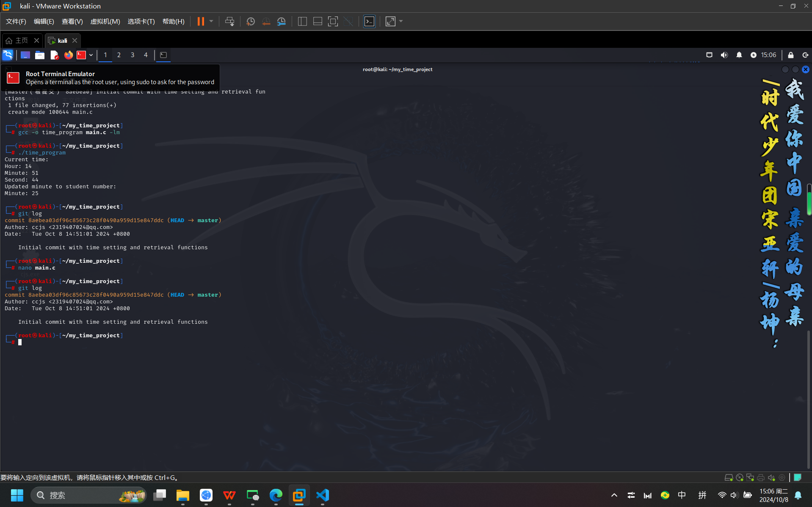Open the snapshot manager
The width and height of the screenshot is (812, 507).
click(282, 21)
